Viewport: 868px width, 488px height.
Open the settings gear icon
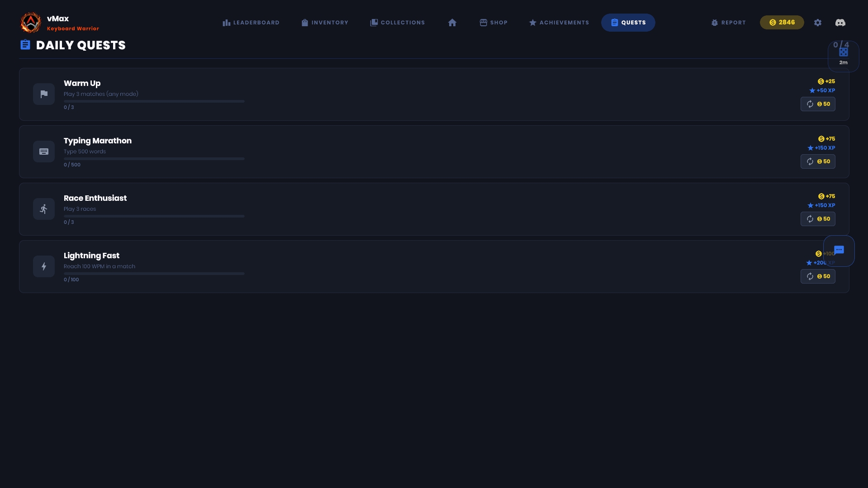pyautogui.click(x=817, y=23)
